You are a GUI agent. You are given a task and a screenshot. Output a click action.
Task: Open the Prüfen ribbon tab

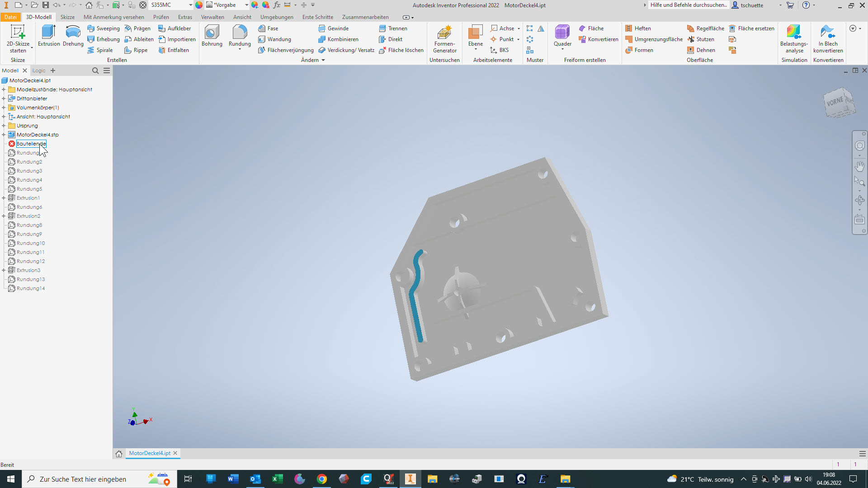point(161,17)
